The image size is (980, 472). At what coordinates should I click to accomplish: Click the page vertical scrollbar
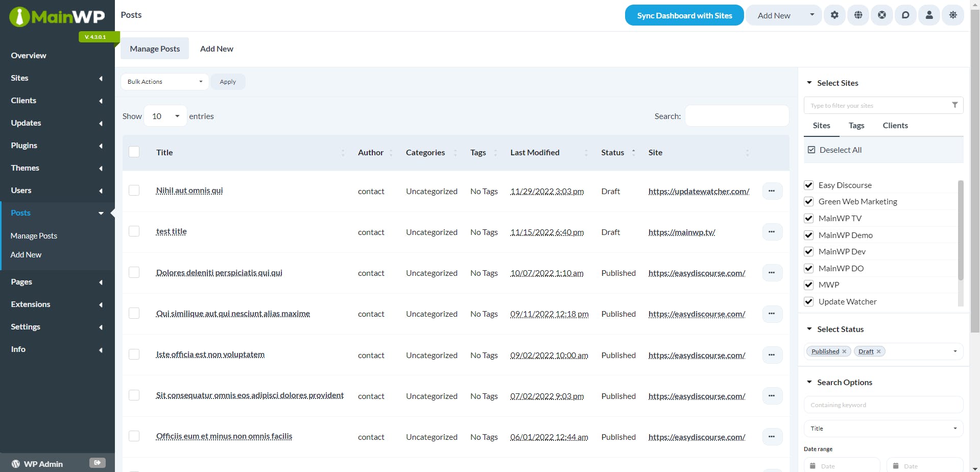[x=975, y=171]
